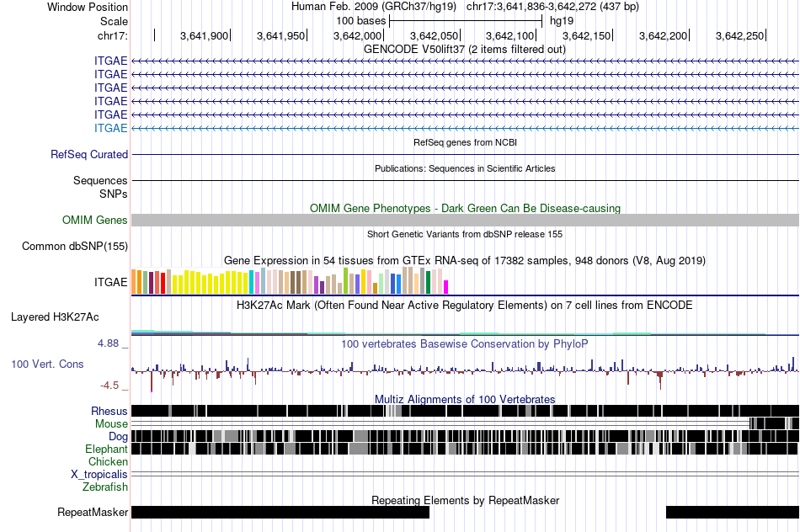The width and height of the screenshot is (800, 532).
Task: Click the Dog species label
Action: [118, 436]
